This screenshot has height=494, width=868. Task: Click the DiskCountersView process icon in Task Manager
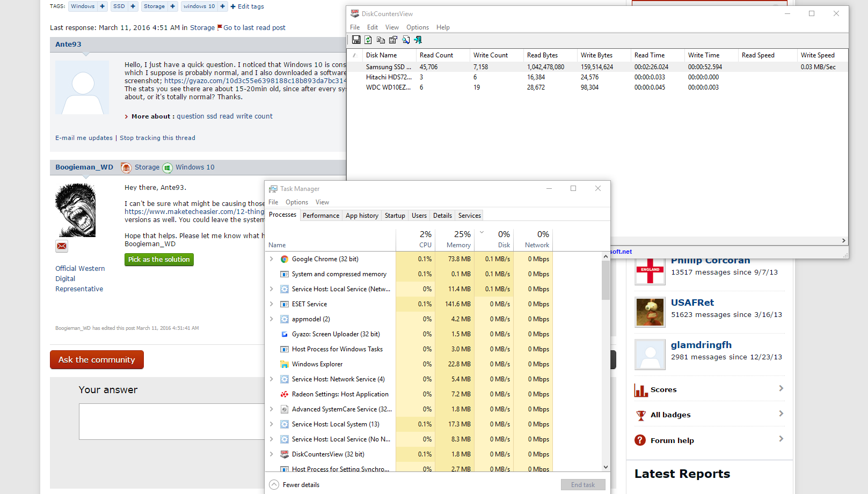[x=285, y=454]
